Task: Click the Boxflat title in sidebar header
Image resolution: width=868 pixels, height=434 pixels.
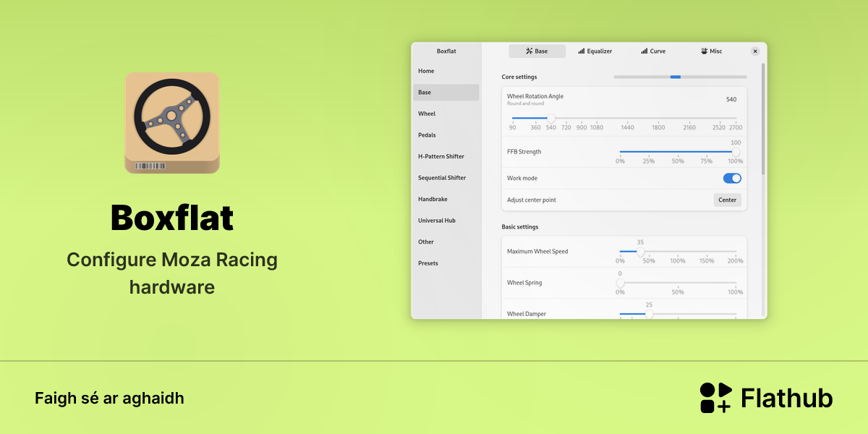Action: [x=446, y=51]
